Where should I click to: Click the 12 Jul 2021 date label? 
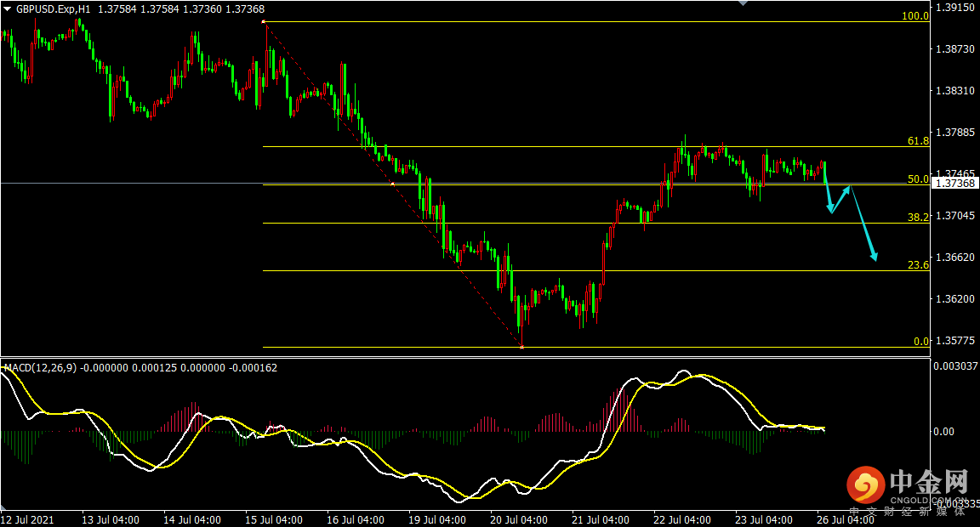point(27,519)
